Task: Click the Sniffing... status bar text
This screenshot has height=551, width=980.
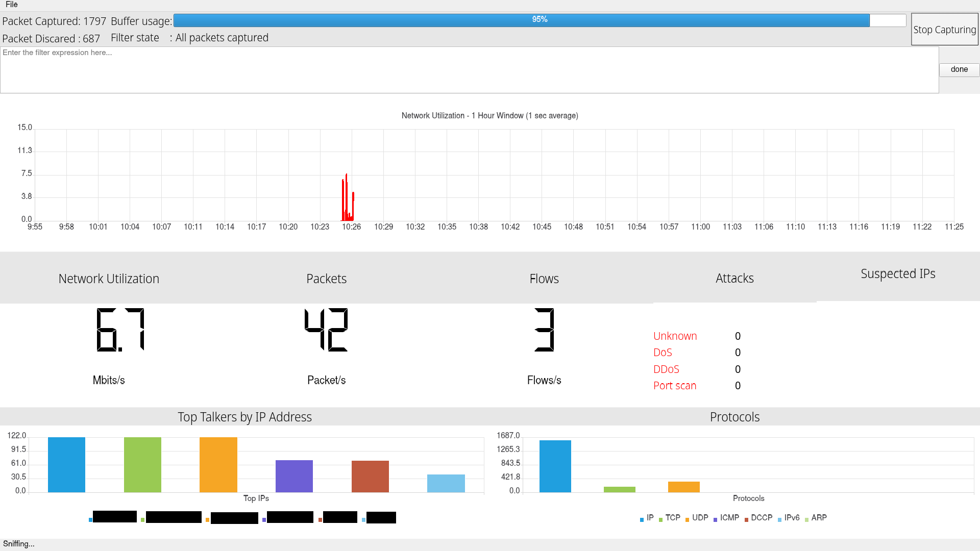Action: point(19,544)
